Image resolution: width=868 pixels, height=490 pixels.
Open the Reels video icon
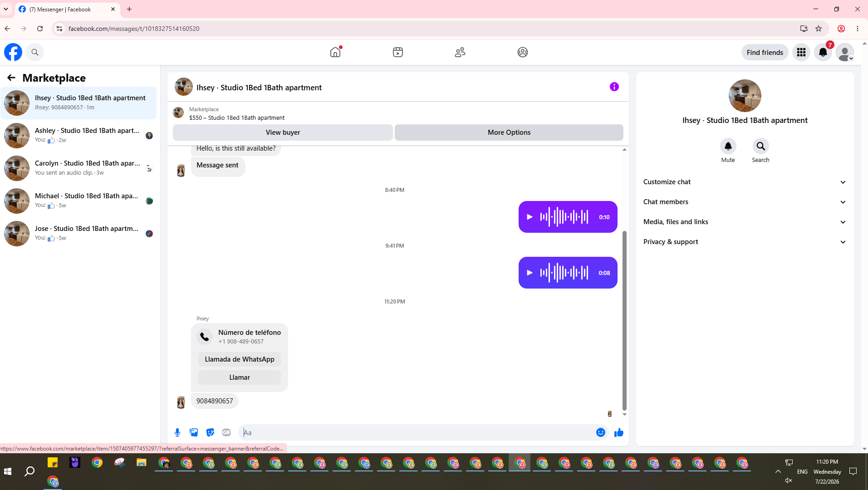398,52
